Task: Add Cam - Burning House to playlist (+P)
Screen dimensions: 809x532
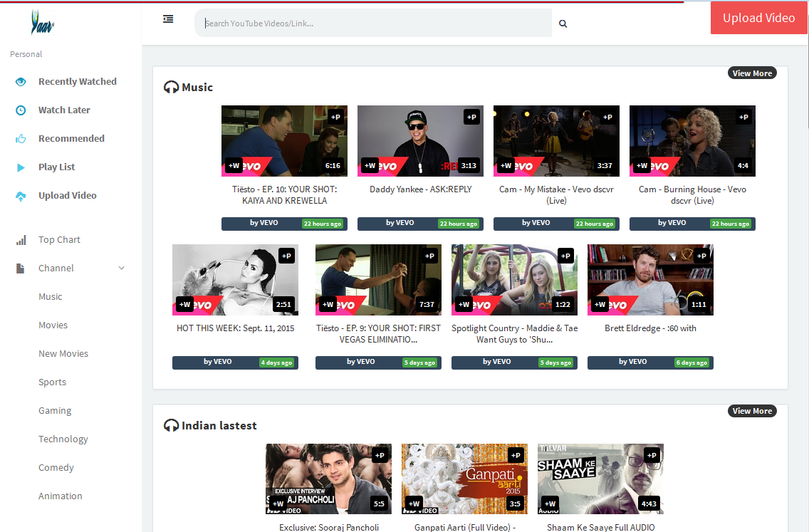Action: pyautogui.click(x=743, y=117)
